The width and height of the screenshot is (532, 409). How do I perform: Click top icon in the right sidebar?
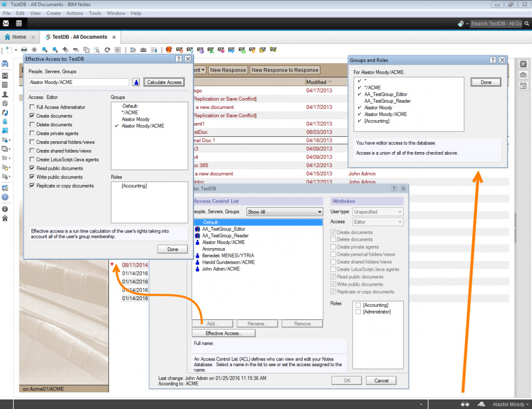point(523,64)
